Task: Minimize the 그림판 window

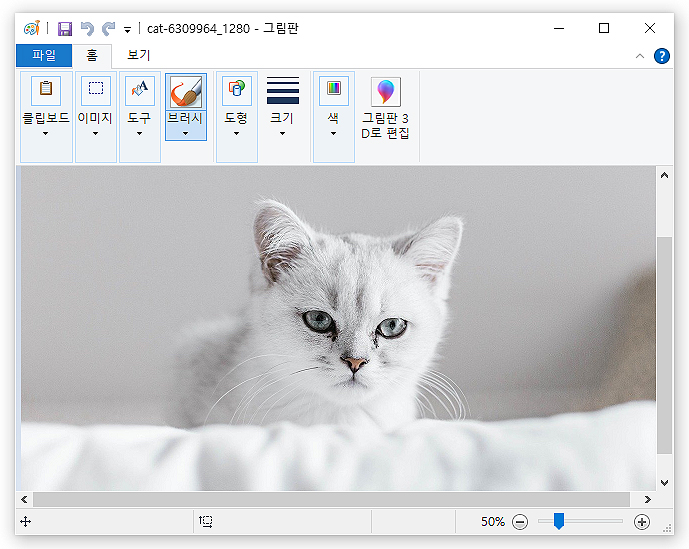Action: 559,29
